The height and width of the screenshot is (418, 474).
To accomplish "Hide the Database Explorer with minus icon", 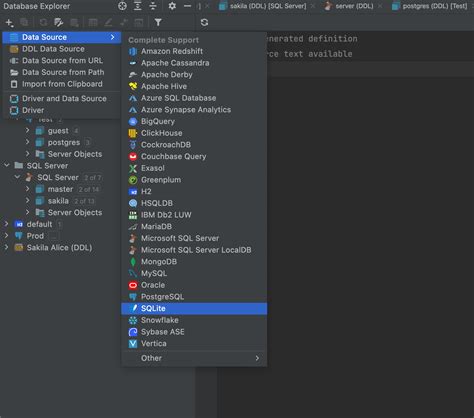I will (x=187, y=6).
